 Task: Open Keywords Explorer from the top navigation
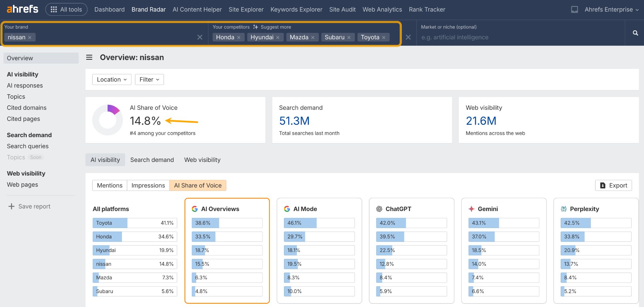(x=296, y=9)
